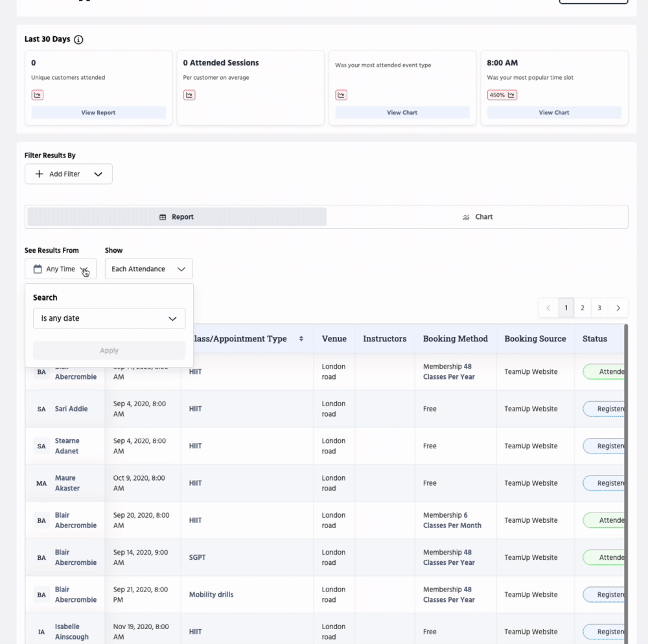
Task: Sort by Class/Appointment Type column arrows
Action: click(x=301, y=339)
